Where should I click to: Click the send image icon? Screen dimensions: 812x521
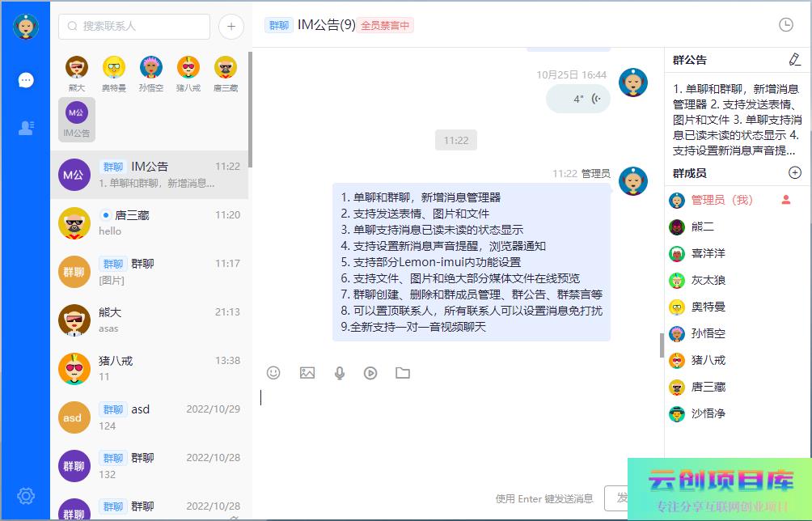tap(307, 373)
